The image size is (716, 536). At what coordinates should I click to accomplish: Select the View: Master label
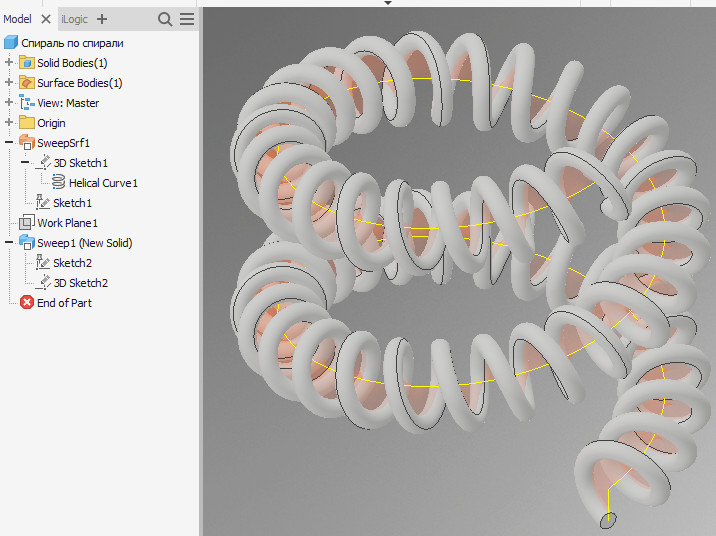68,103
